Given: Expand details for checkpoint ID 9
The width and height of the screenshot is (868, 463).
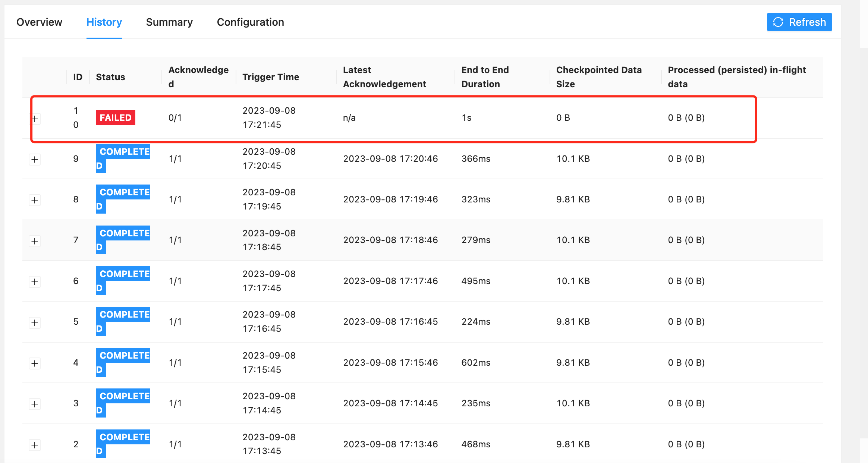Looking at the screenshot, I should coord(35,160).
